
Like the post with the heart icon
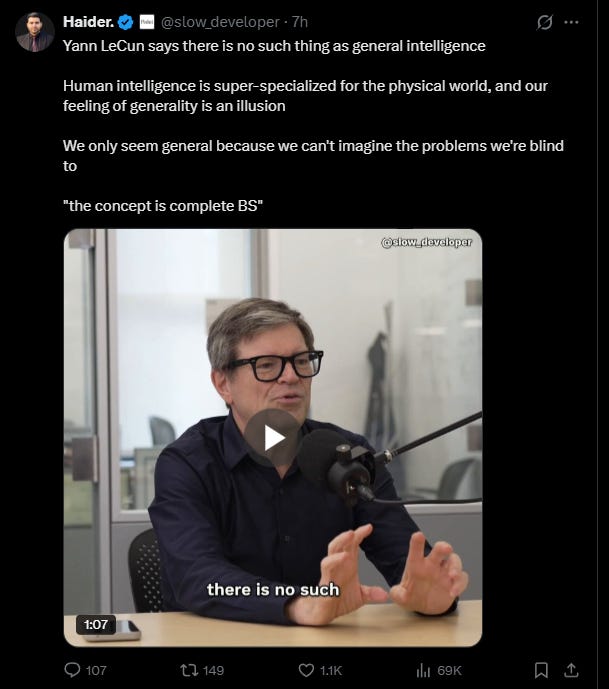(306, 670)
